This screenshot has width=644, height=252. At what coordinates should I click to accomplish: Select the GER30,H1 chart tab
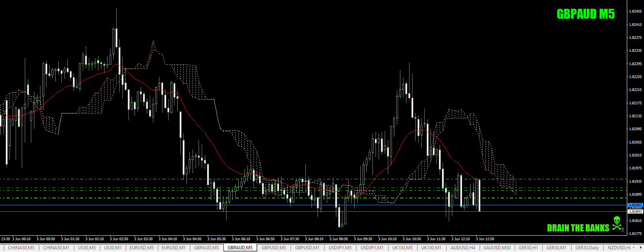coord(528,248)
